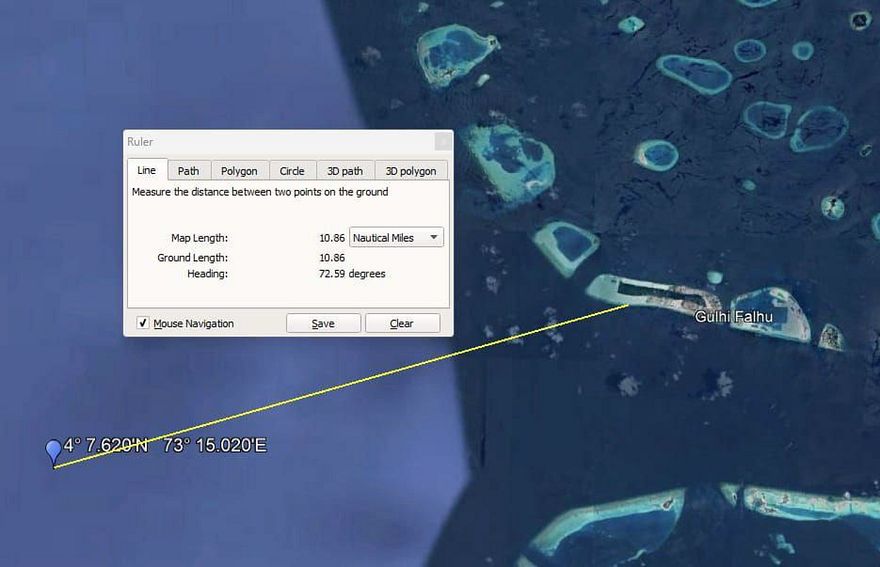Click the Ground Length value

click(x=332, y=258)
